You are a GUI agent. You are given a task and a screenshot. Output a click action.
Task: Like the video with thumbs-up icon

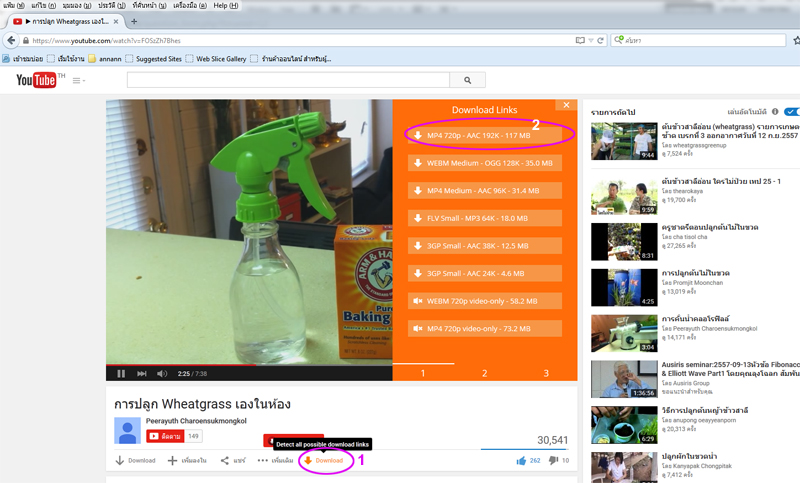click(521, 461)
